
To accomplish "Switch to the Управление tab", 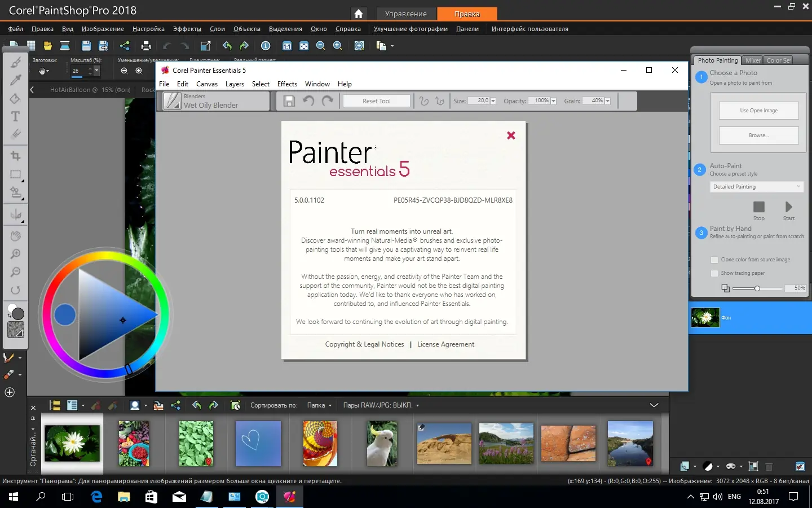I will click(x=405, y=14).
